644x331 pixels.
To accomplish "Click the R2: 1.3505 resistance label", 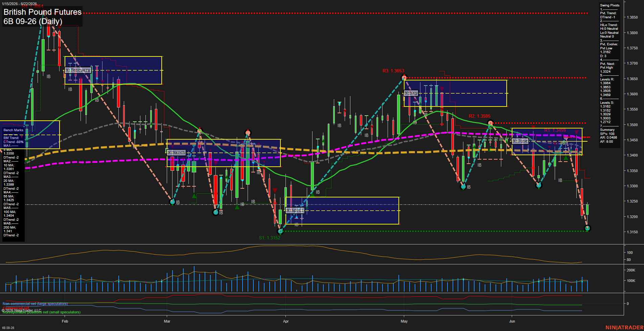I will 479,116.
